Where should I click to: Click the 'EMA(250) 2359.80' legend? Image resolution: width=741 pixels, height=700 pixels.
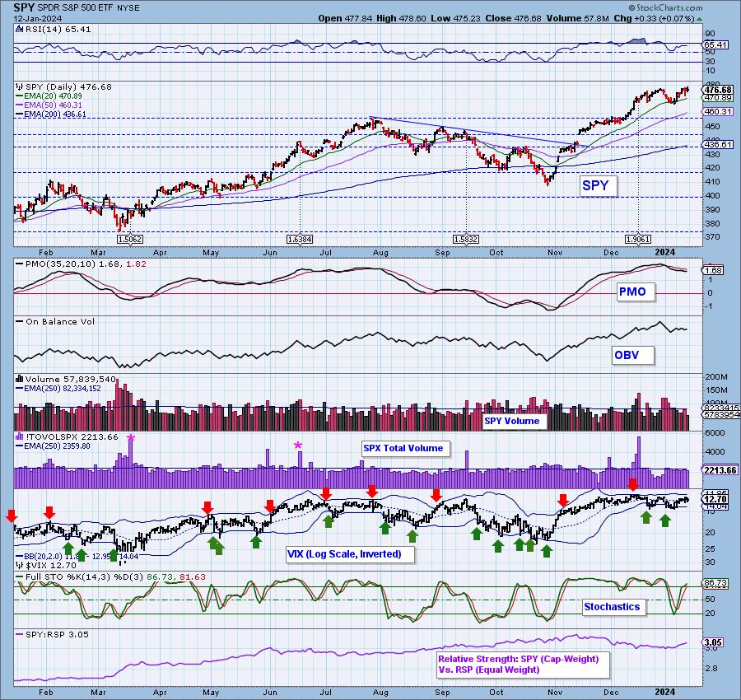(53, 446)
